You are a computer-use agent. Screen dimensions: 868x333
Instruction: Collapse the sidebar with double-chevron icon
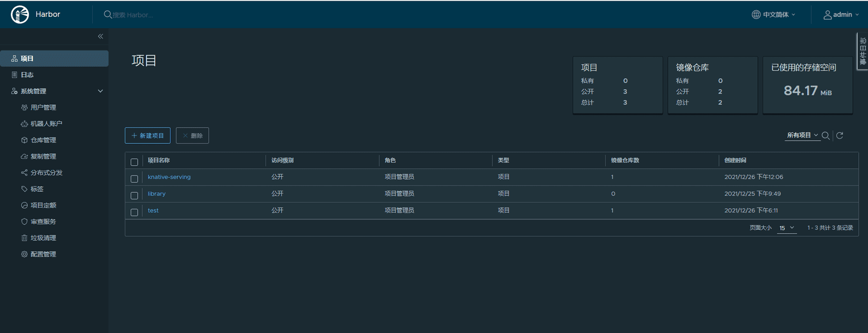click(100, 36)
